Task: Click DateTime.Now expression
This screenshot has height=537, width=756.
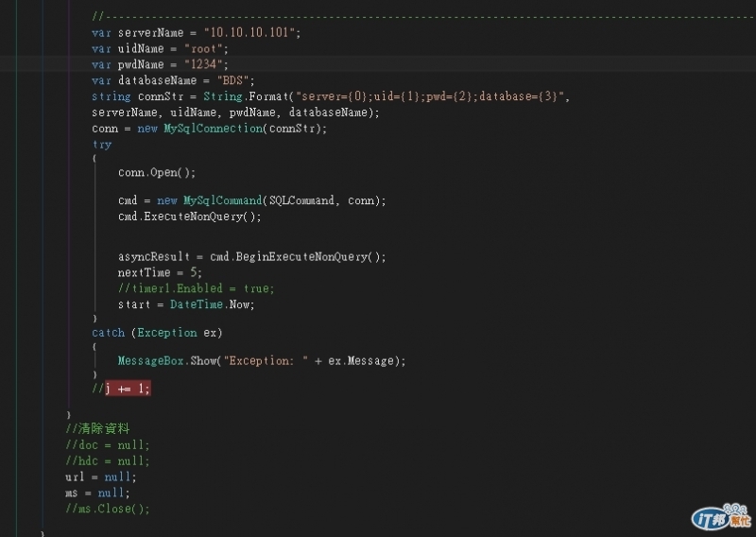Action: pyautogui.click(x=210, y=304)
